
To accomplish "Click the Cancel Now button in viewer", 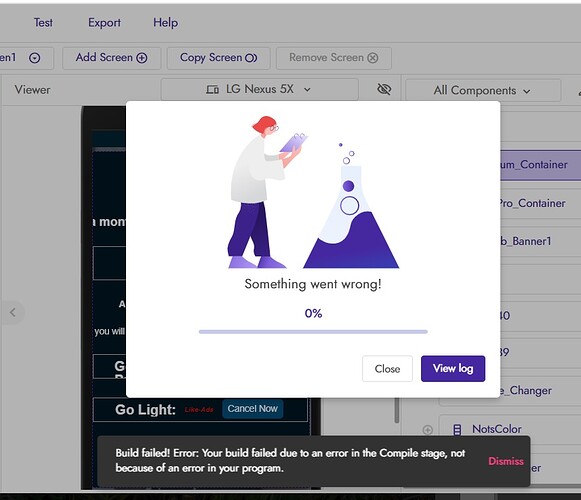I will click(252, 409).
